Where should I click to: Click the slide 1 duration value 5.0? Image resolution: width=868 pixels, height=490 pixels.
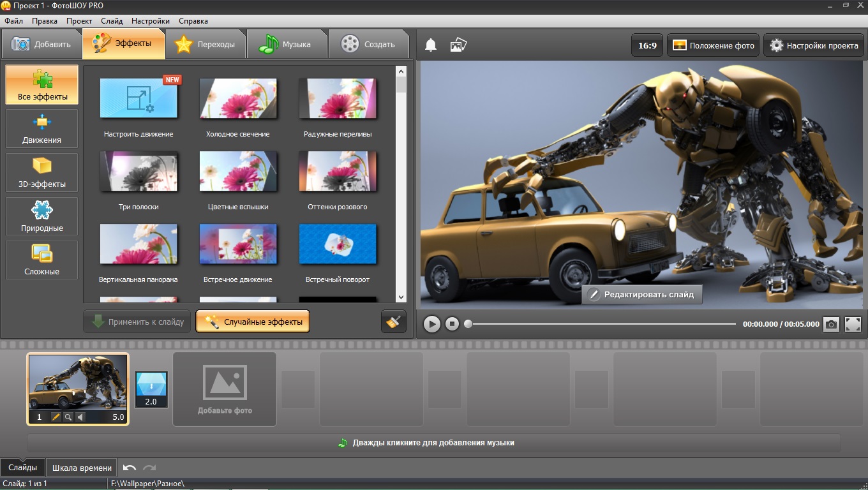pos(118,417)
